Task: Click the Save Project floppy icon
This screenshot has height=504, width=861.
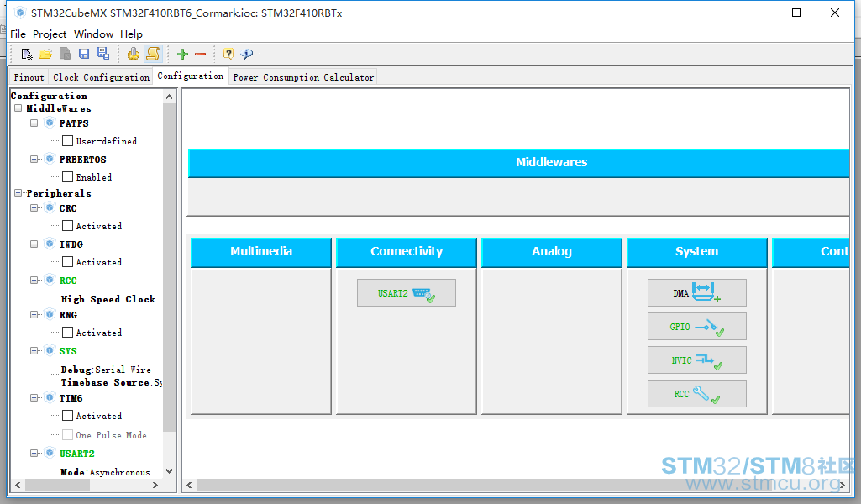Action: tap(84, 54)
